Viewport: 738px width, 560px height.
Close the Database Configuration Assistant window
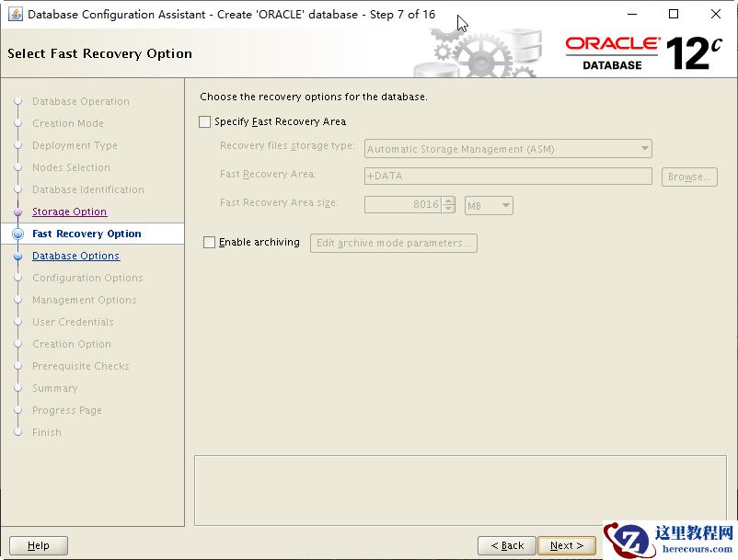[715, 14]
